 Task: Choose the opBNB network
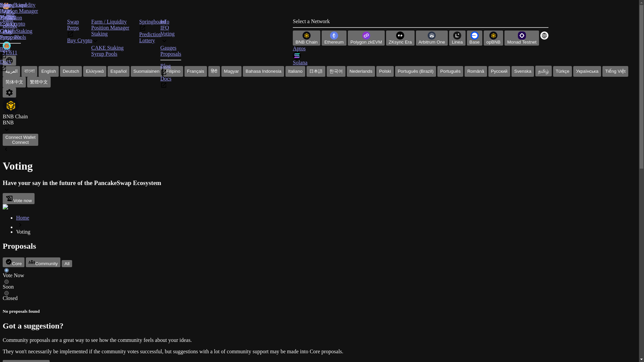493,38
